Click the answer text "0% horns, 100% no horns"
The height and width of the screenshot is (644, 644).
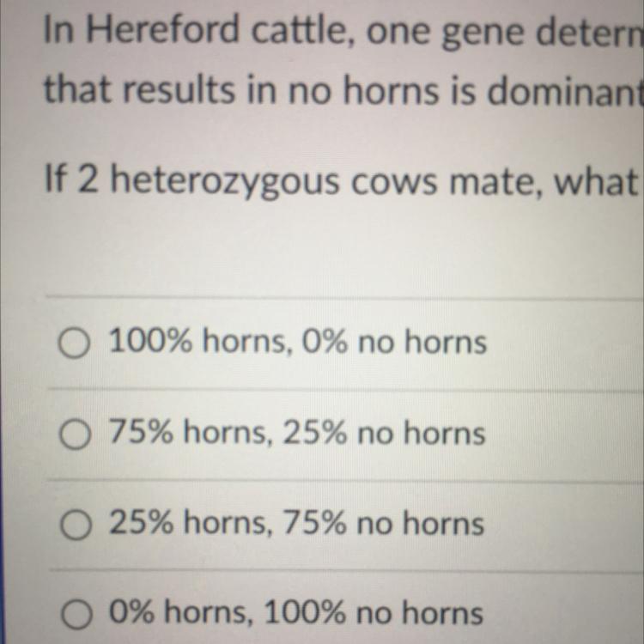(296, 612)
